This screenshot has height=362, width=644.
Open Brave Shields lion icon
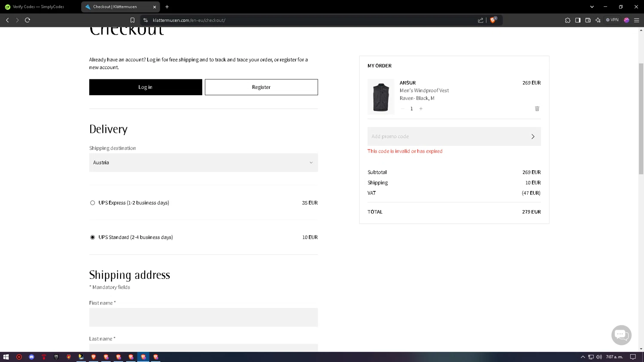[493, 20]
